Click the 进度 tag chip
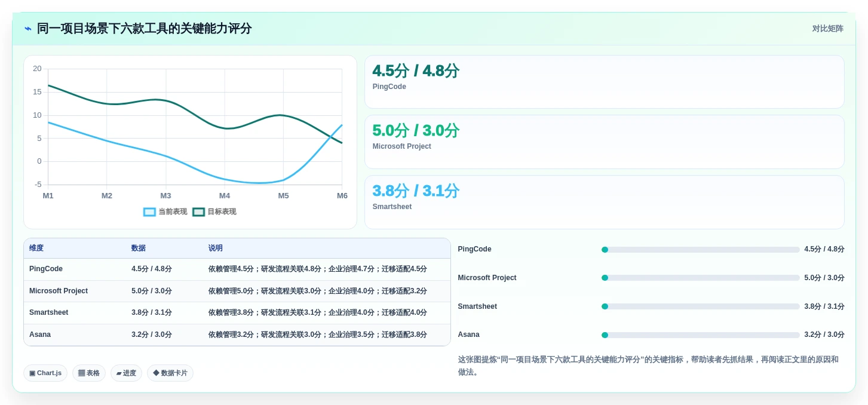Screen dimensions: 868x405 [126, 373]
